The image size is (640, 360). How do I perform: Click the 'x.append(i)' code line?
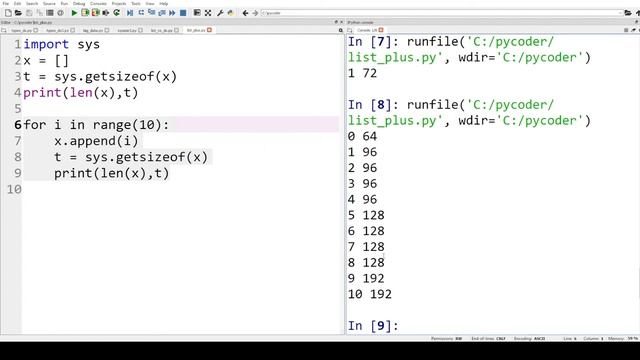tap(96, 141)
